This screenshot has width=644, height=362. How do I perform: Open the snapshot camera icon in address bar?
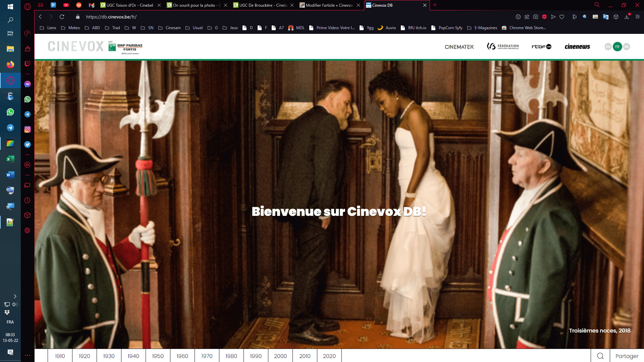[x=536, y=17]
